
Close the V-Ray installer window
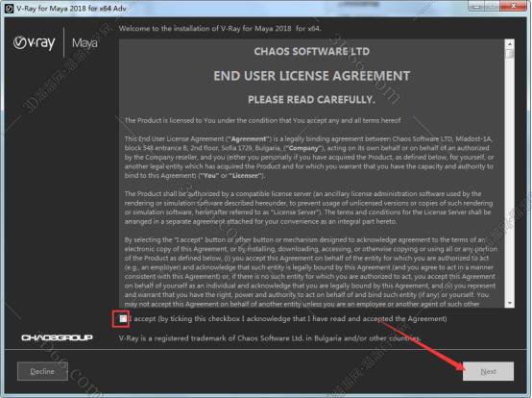pos(515,6)
